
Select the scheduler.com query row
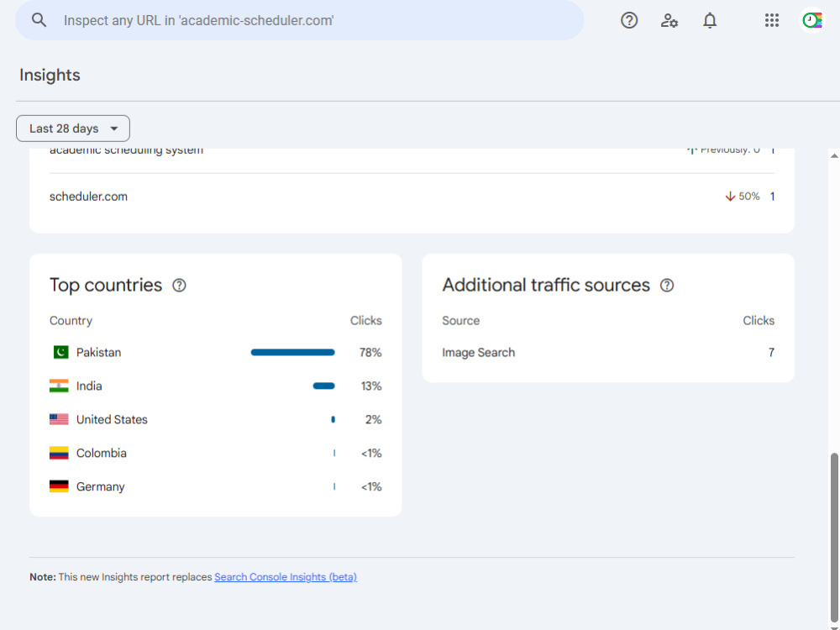(412, 197)
